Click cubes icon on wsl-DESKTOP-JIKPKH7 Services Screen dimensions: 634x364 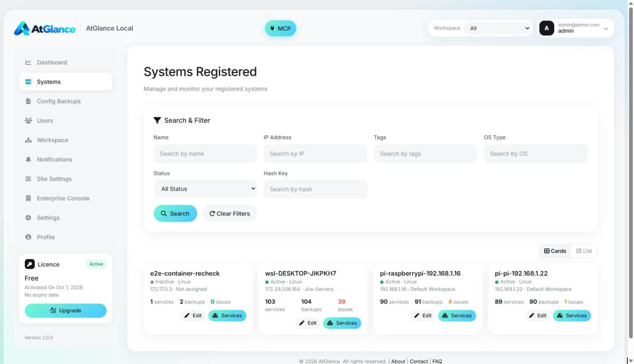coord(330,323)
